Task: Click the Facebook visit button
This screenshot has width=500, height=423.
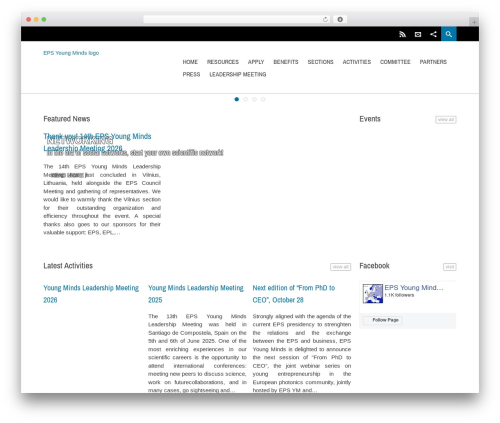Action: click(x=450, y=267)
